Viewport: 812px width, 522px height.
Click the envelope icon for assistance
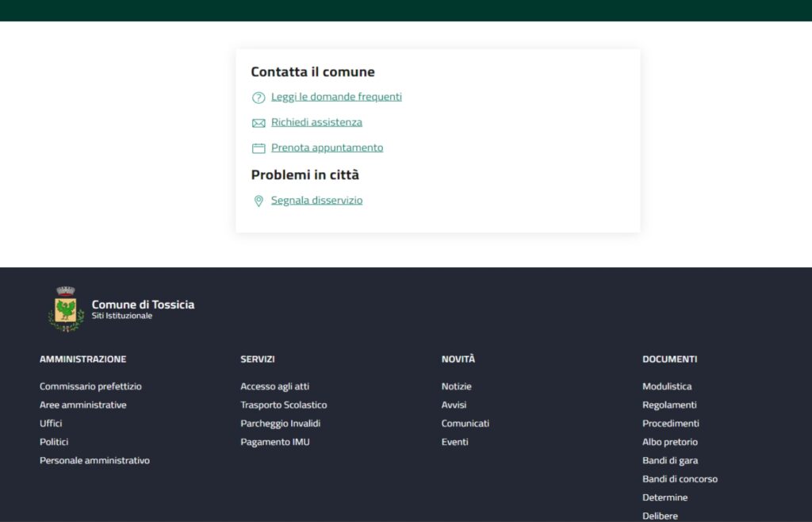pyautogui.click(x=259, y=123)
